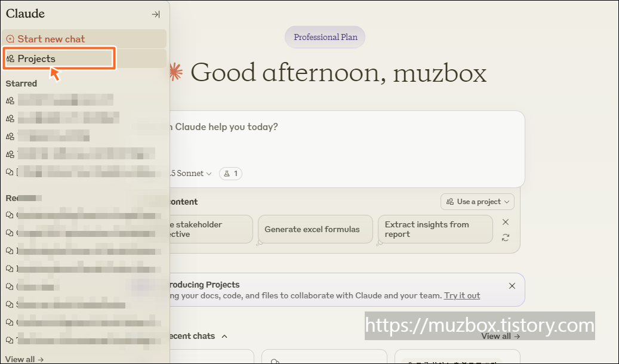Screen dimensions: 619x364
Task: Collapse the recent chats chevron
Action: [x=224, y=337]
